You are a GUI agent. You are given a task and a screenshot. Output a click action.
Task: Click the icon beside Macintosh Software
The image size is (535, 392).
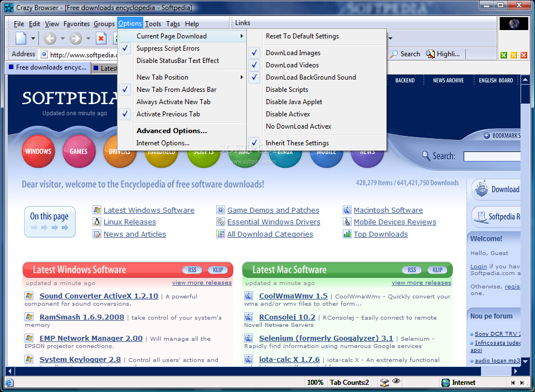[x=347, y=210]
